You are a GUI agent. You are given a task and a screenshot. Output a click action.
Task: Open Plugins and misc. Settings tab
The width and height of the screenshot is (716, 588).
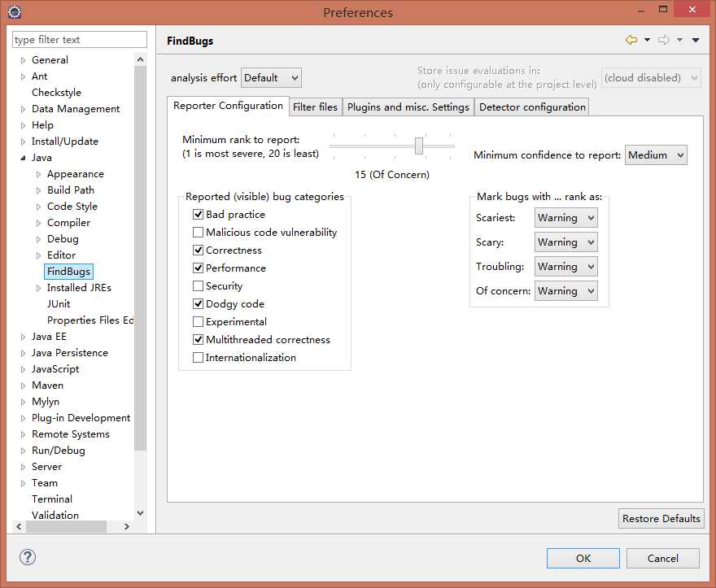408,107
